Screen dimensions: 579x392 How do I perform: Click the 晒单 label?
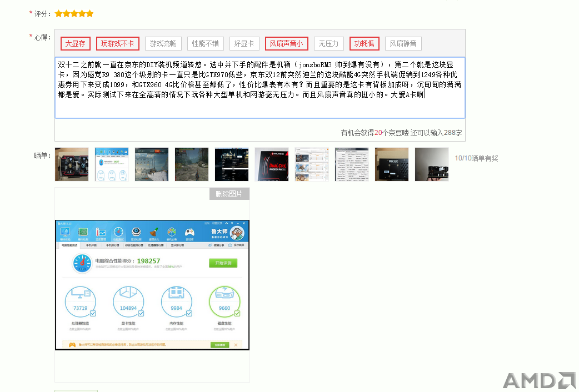(42, 155)
